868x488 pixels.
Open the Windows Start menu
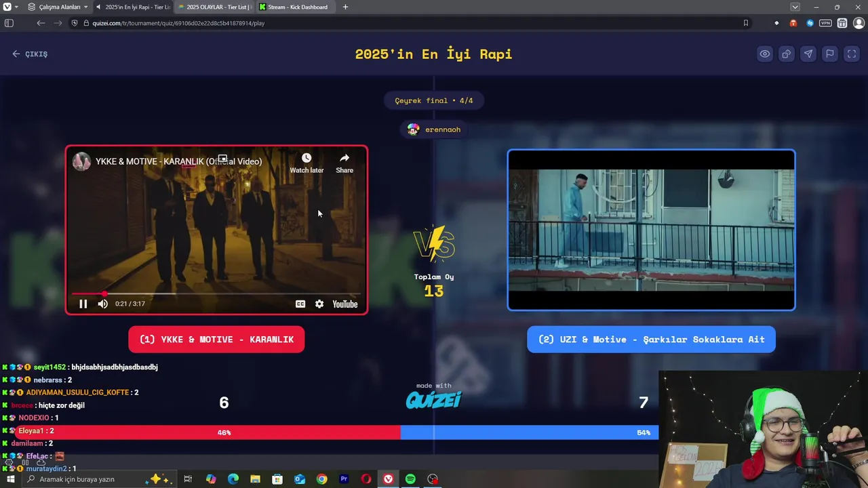10,479
